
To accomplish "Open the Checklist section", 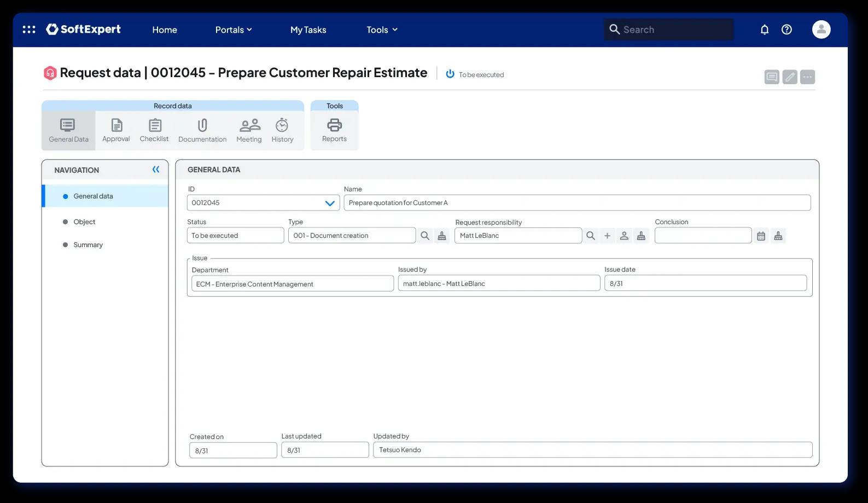I will pos(154,131).
